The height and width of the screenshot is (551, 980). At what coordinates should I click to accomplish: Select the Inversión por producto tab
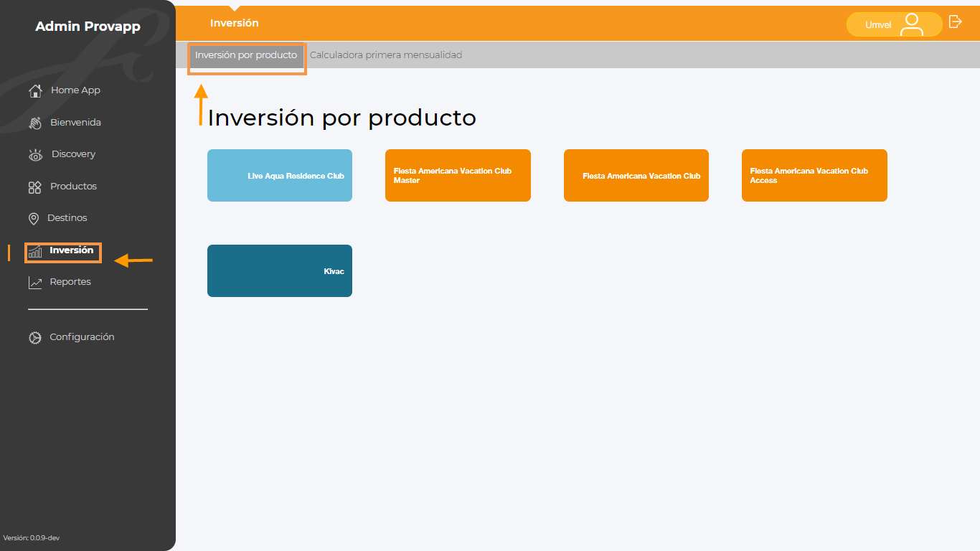[x=246, y=55]
